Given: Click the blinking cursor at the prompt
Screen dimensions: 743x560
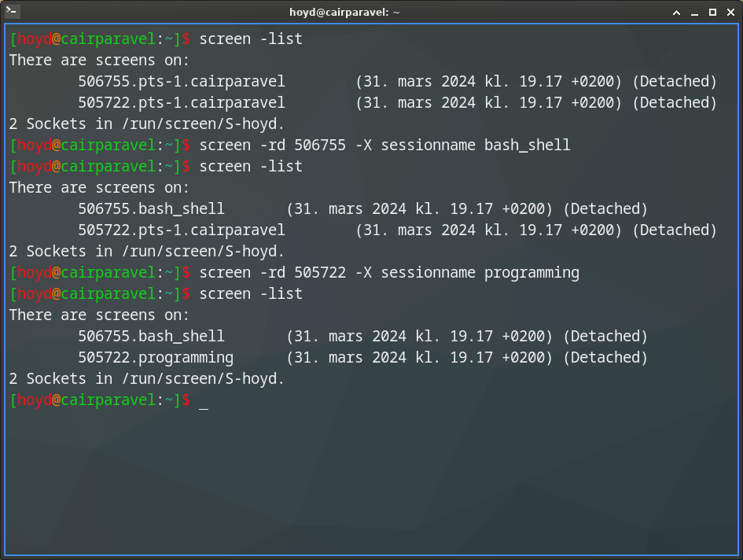Looking at the screenshot, I should pos(205,403).
